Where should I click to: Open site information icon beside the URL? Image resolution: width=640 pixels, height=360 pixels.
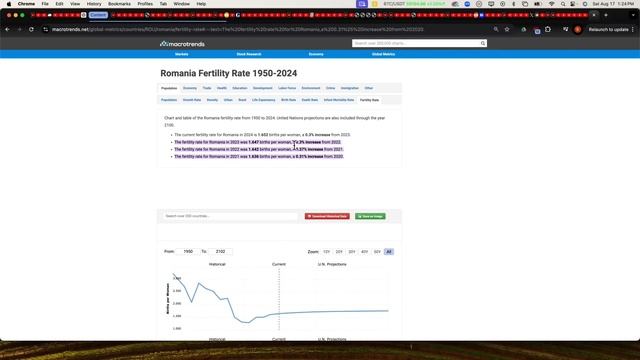(45, 29)
